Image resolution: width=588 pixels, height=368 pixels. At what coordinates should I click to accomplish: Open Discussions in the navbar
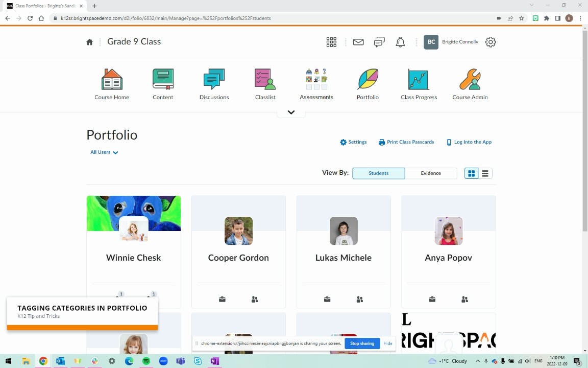pos(214,84)
